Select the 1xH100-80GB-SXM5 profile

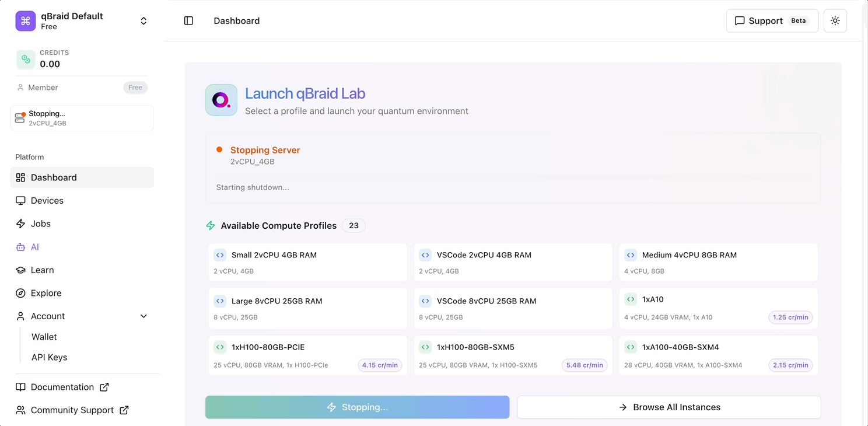coord(513,355)
